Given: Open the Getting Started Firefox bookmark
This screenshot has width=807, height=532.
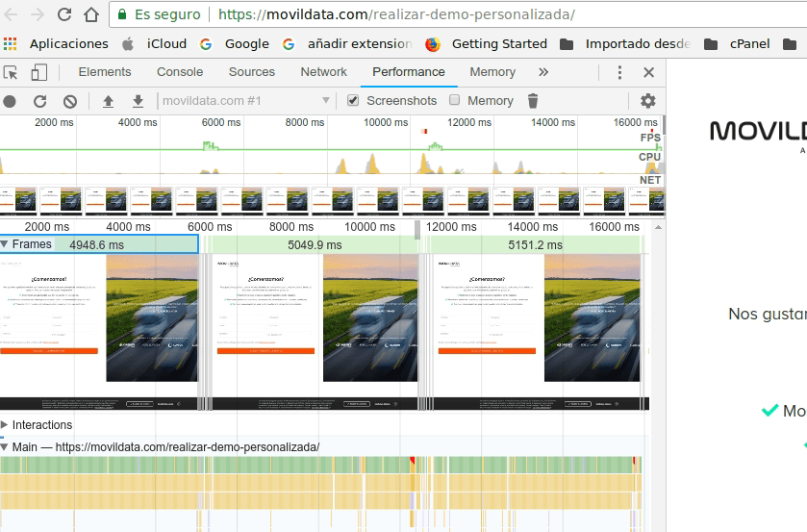Looking at the screenshot, I should [487, 44].
